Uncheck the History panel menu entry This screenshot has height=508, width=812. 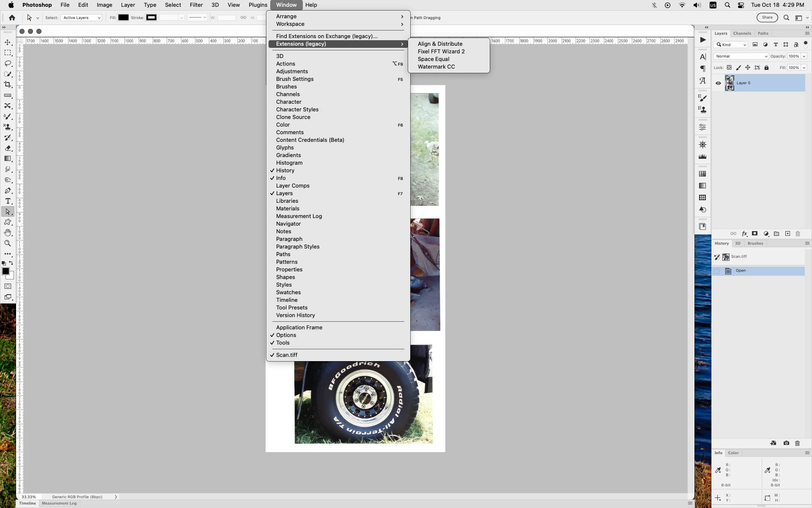[285, 171]
